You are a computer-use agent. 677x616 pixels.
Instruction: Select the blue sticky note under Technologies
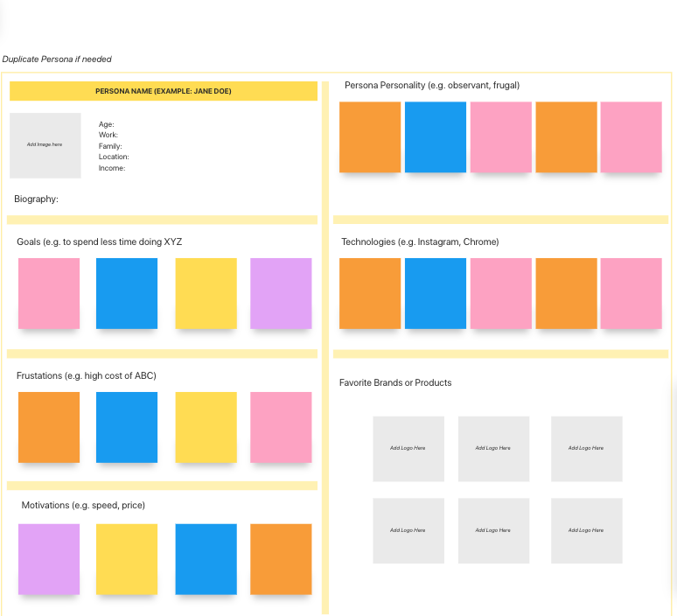[x=436, y=293]
